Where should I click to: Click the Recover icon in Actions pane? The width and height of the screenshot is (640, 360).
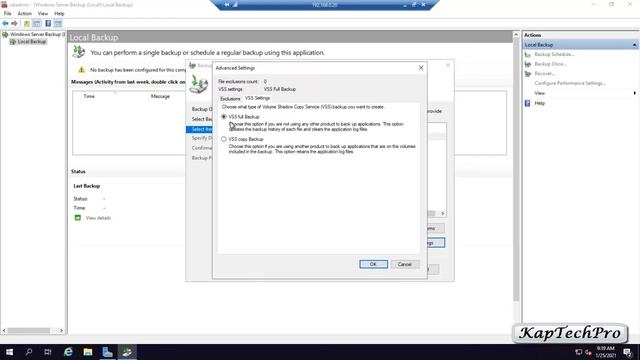pos(528,74)
